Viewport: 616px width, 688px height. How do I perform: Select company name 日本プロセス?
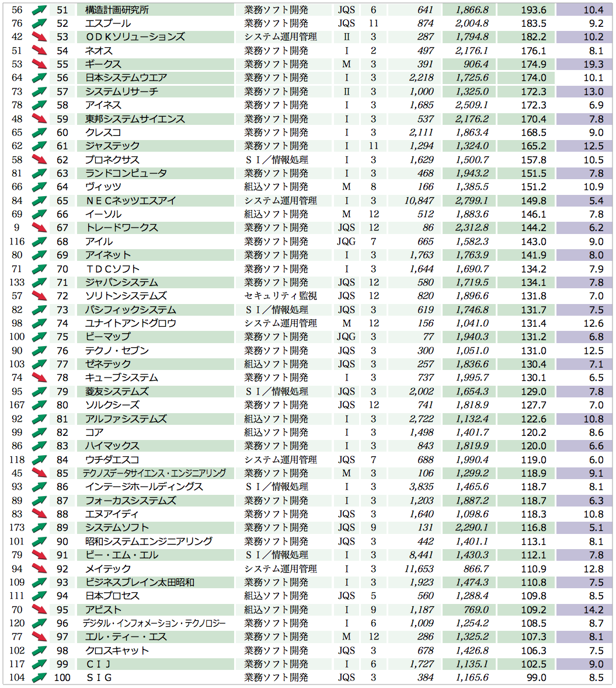113,596
